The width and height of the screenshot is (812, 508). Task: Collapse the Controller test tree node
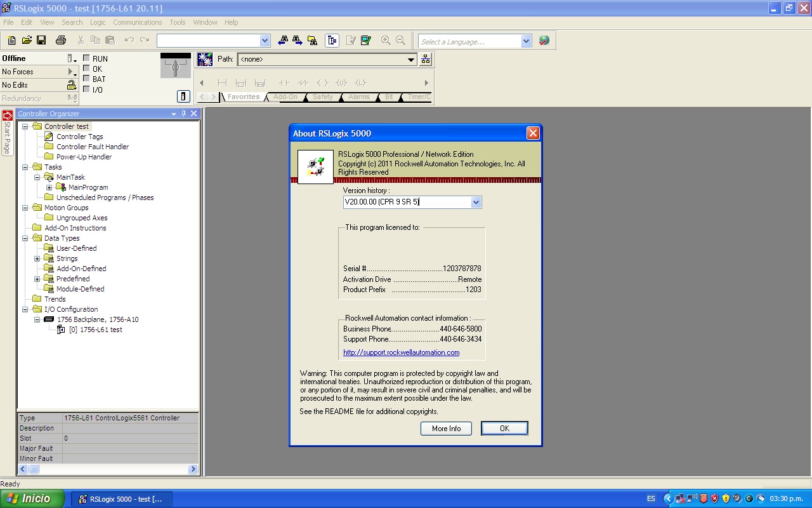pos(25,126)
